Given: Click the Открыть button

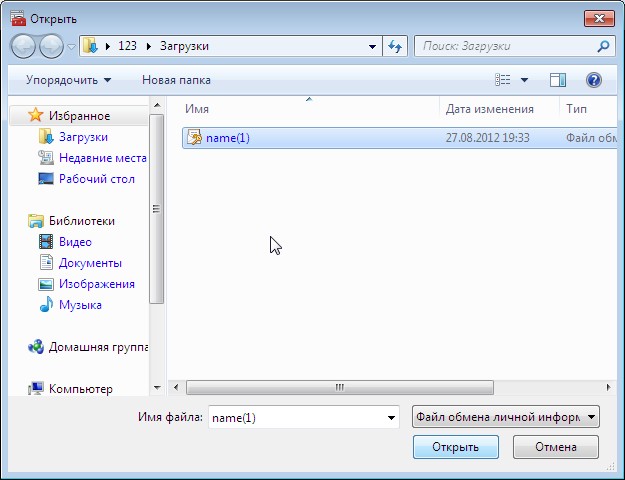Looking at the screenshot, I should 456,447.
